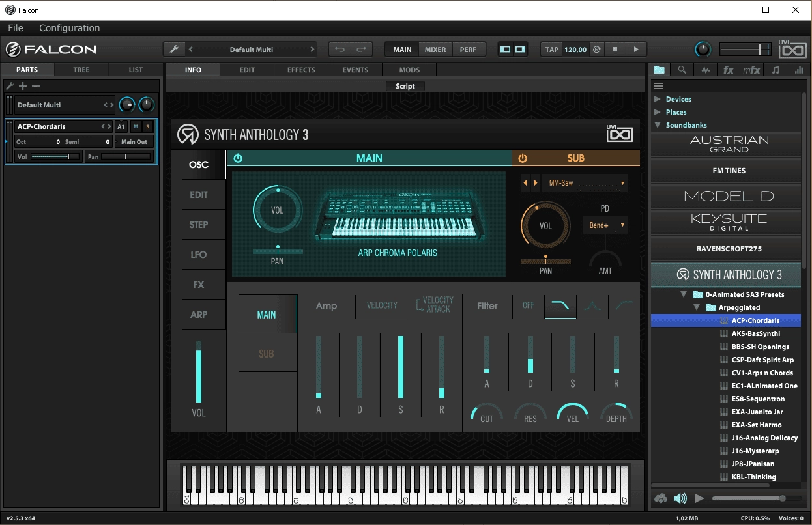Image resolution: width=812 pixels, height=525 pixels.
Task: Click the browser preview volume slider
Action: click(x=757, y=498)
